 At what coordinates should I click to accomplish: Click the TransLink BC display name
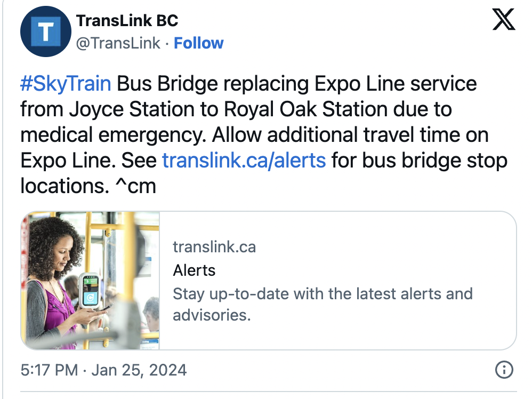point(127,21)
